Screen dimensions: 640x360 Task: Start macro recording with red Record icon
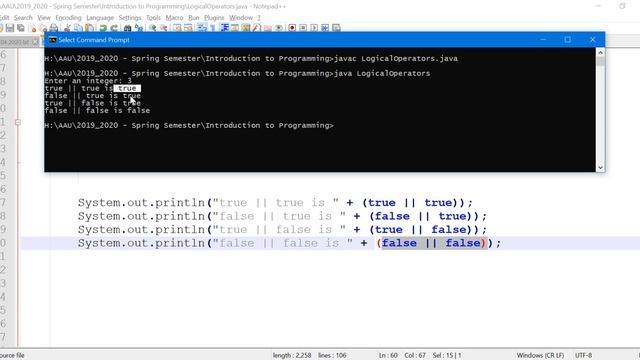pyautogui.click(x=292, y=28)
